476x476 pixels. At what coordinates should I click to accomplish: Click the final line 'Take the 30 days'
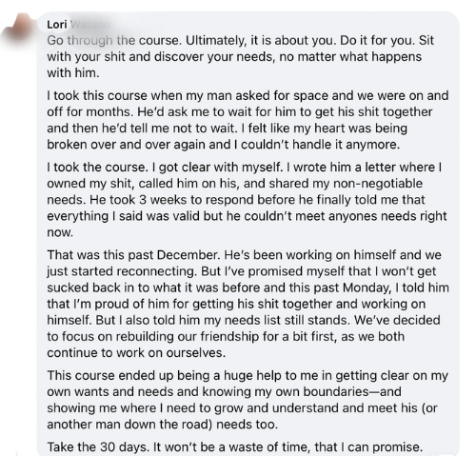click(235, 447)
